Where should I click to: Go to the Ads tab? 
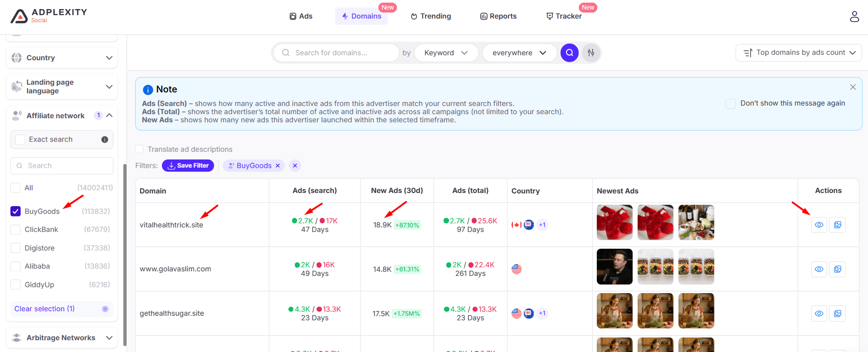pyautogui.click(x=301, y=16)
